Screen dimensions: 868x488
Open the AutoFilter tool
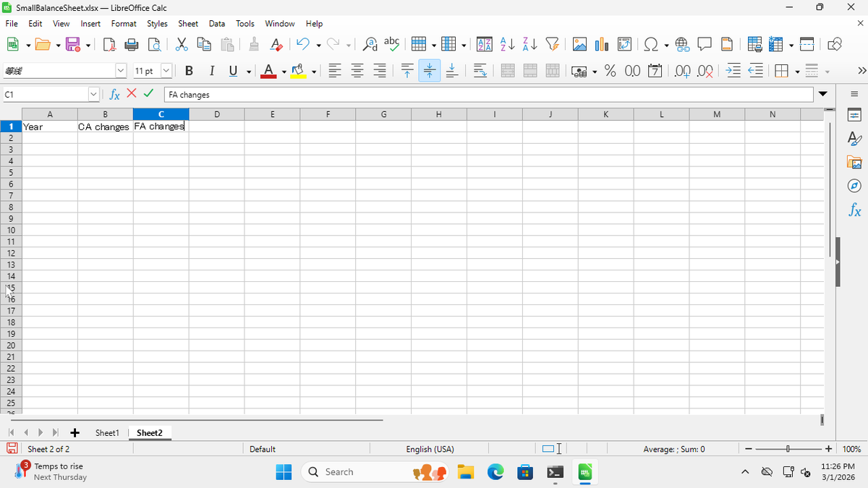552,44
